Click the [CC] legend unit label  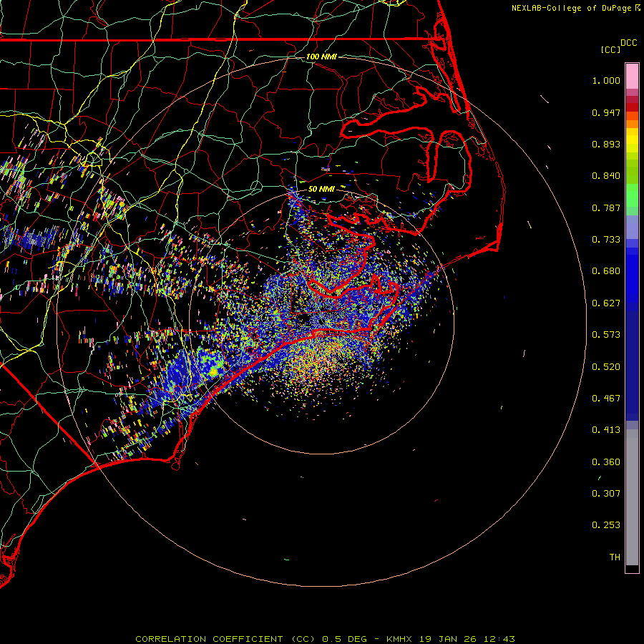610,49
